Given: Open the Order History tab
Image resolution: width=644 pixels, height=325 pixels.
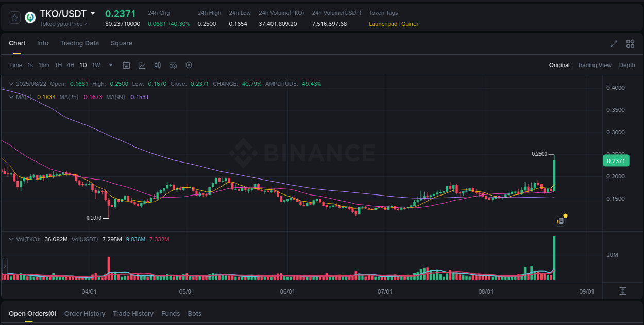Looking at the screenshot, I should (x=84, y=313).
